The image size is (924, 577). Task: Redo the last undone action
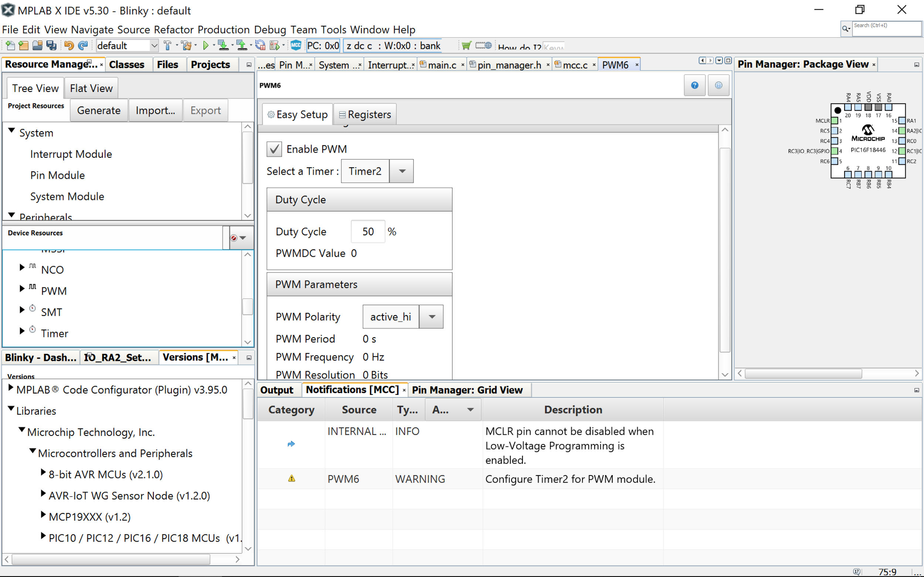[83, 46]
